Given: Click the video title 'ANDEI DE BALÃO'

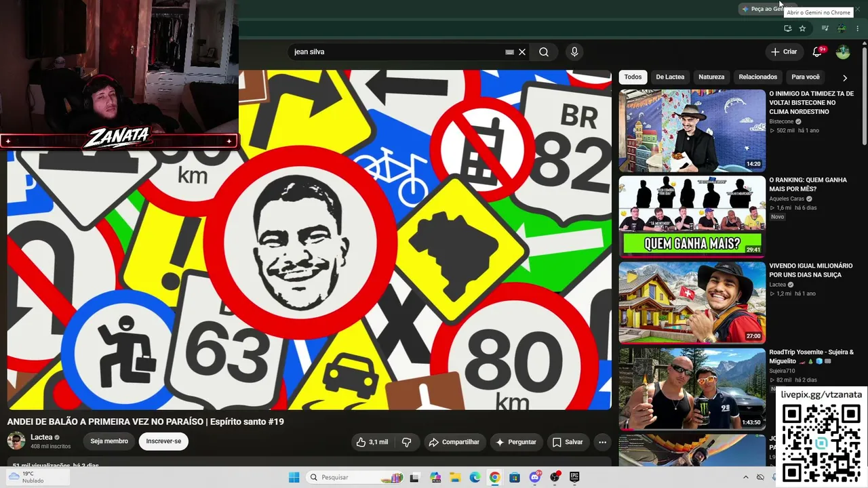Looking at the screenshot, I should pyautogui.click(x=146, y=422).
